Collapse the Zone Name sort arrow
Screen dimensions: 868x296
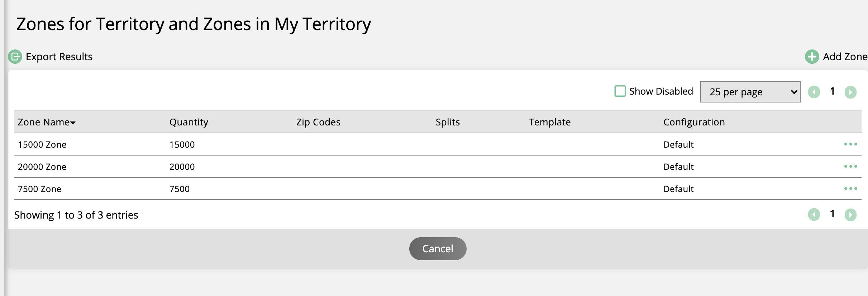coord(73,123)
